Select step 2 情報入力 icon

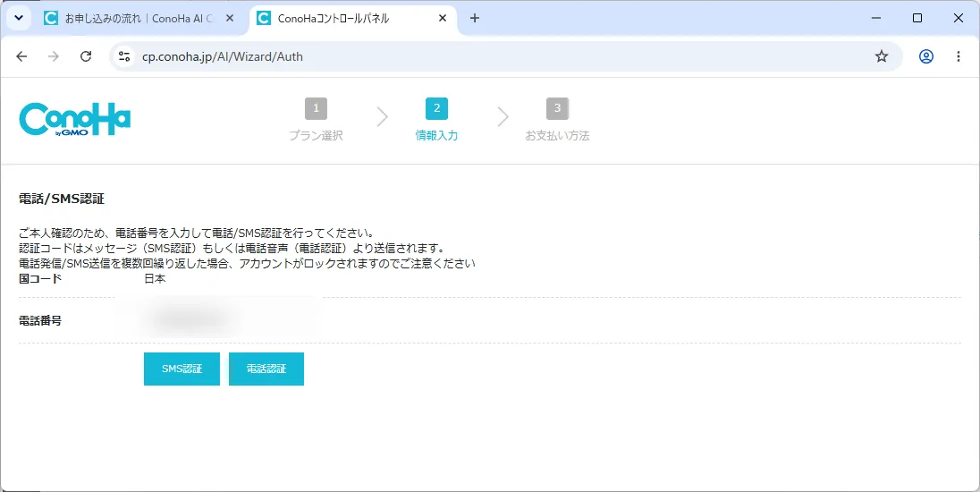coord(437,108)
